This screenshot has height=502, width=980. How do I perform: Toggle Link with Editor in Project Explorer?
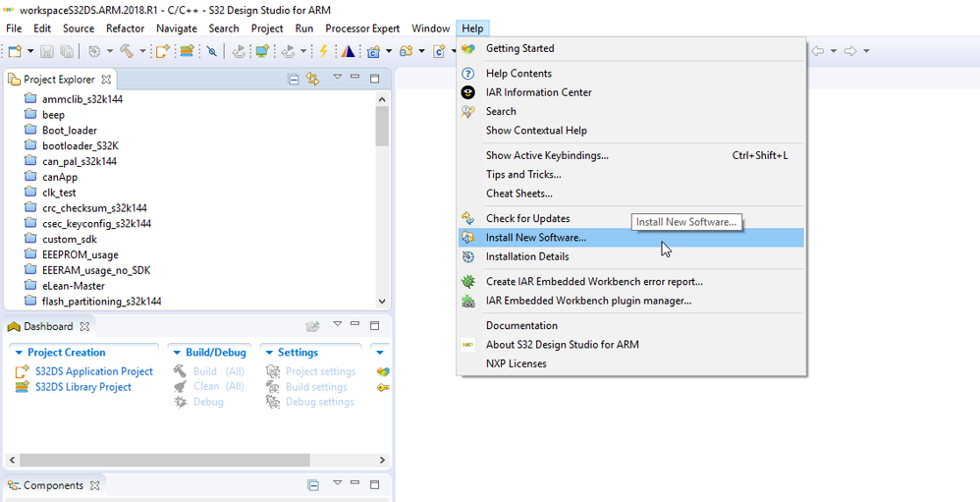coord(312,80)
